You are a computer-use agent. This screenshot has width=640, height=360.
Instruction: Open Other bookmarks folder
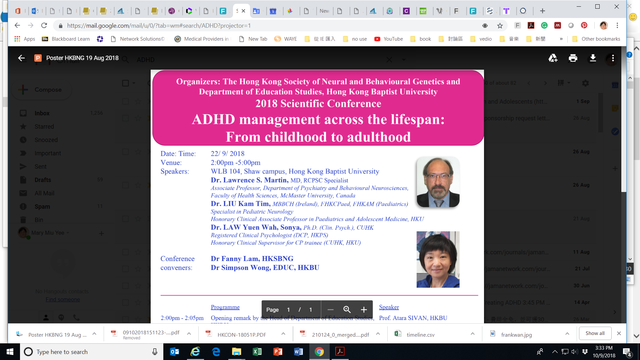tap(596, 39)
